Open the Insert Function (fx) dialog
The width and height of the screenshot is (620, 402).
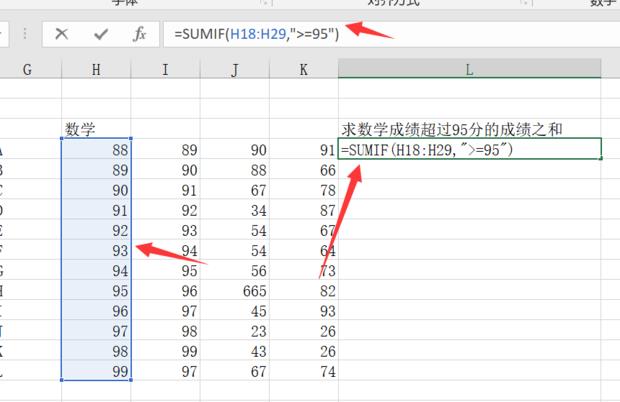point(140,34)
